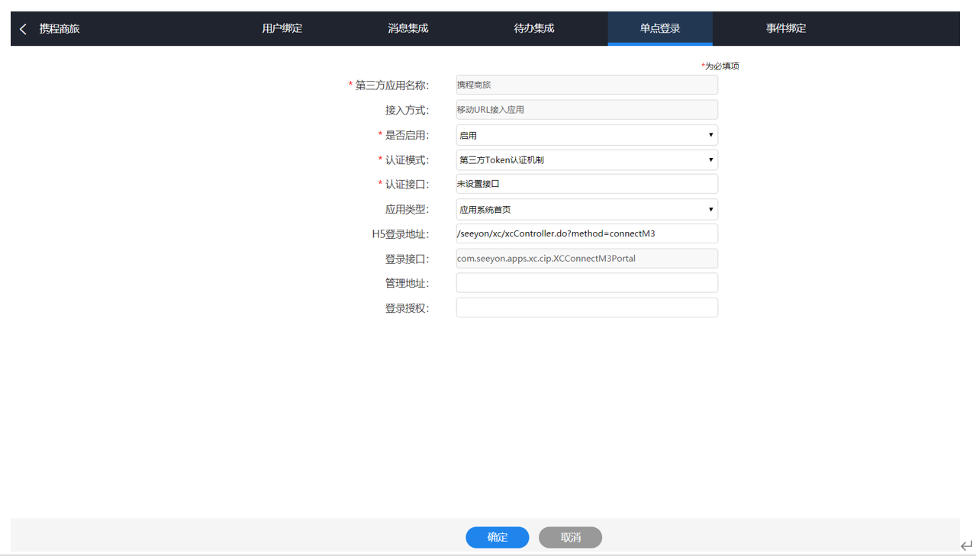The width and height of the screenshot is (976, 560).
Task: Open the 认证模式 dropdown
Action: point(586,160)
